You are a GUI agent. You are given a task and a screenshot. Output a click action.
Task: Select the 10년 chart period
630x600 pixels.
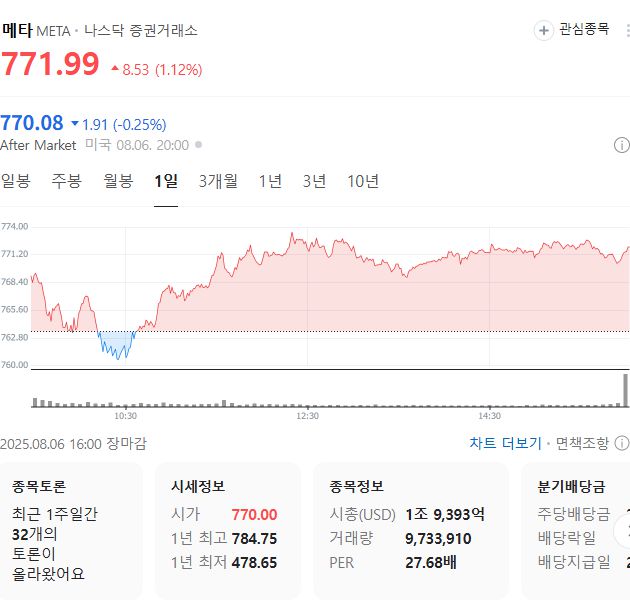[x=363, y=181]
